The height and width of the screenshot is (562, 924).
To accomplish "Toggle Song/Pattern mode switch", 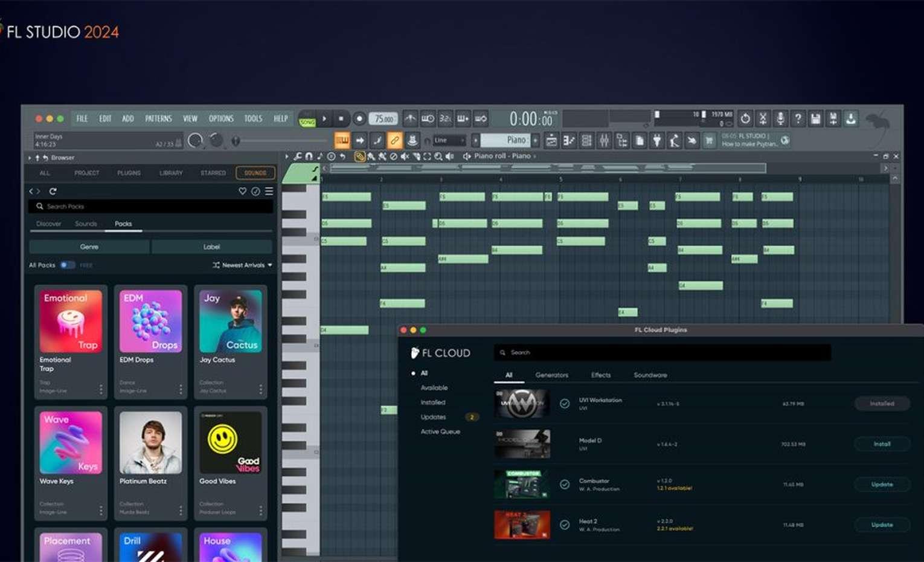I will point(307,119).
